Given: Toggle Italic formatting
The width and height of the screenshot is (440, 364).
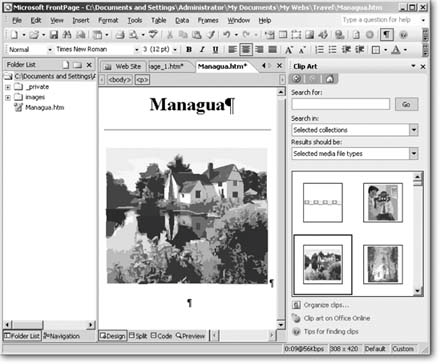Looking at the screenshot, I should point(202,50).
